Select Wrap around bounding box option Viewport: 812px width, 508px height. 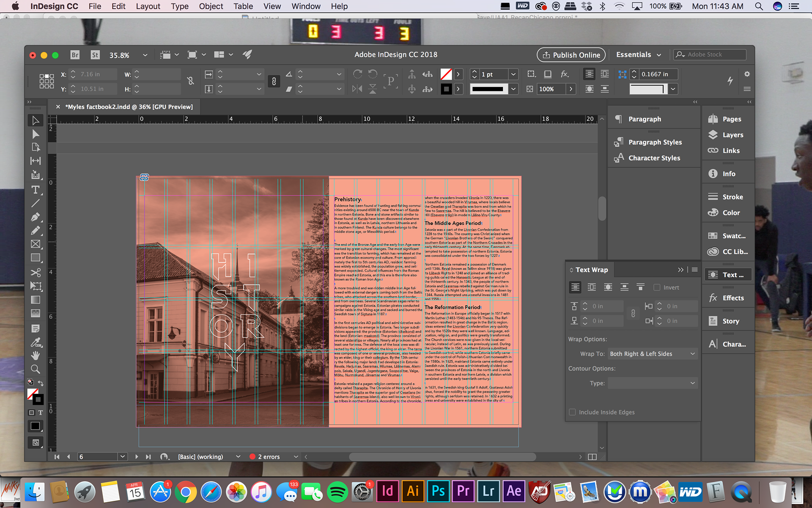592,287
